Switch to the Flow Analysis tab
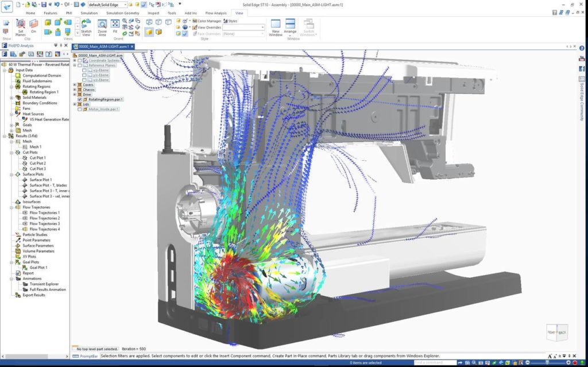This screenshot has width=588, height=367. tap(215, 13)
